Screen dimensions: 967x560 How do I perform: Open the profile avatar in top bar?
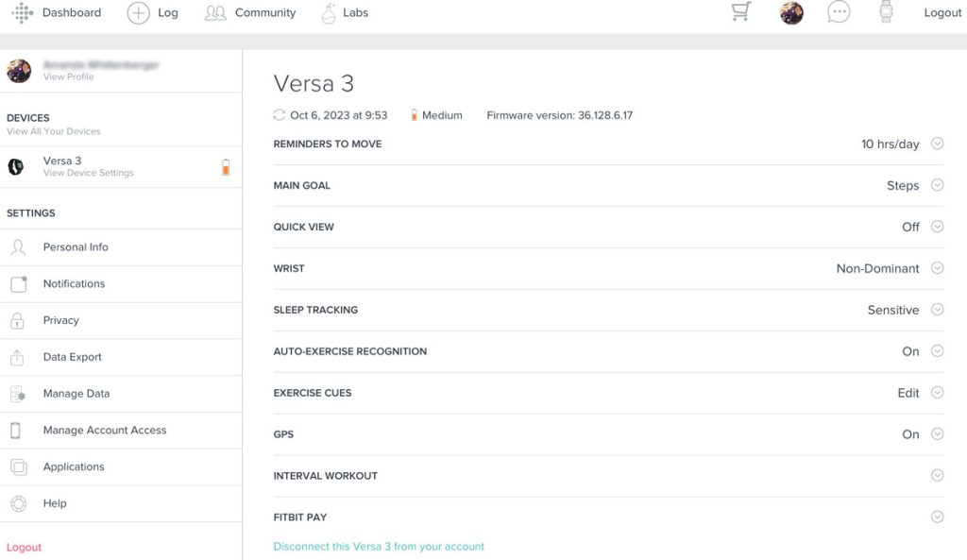point(791,13)
